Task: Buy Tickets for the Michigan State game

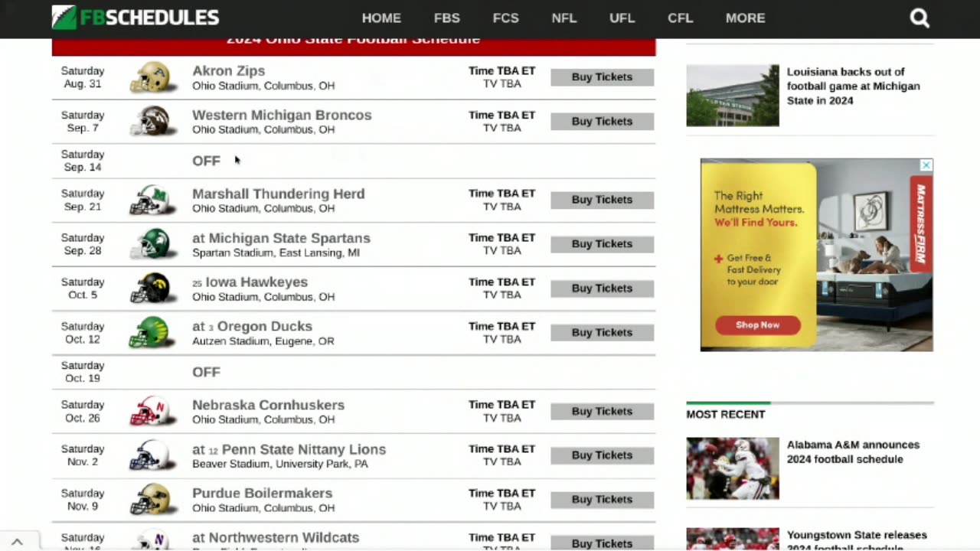Action: 602,244
